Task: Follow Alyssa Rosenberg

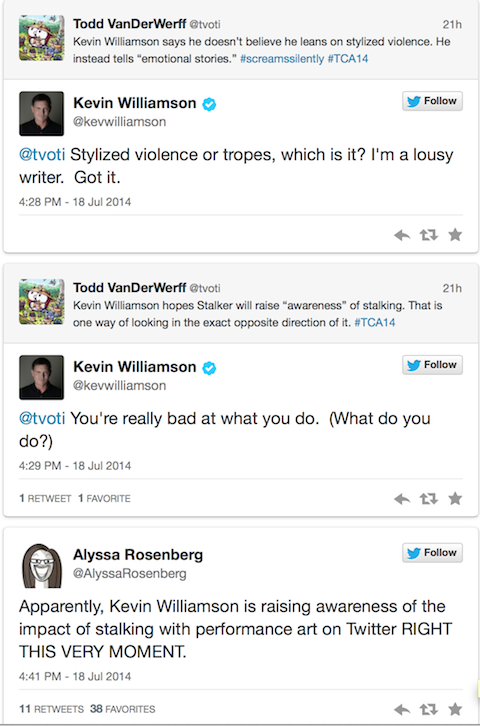Action: [x=432, y=553]
